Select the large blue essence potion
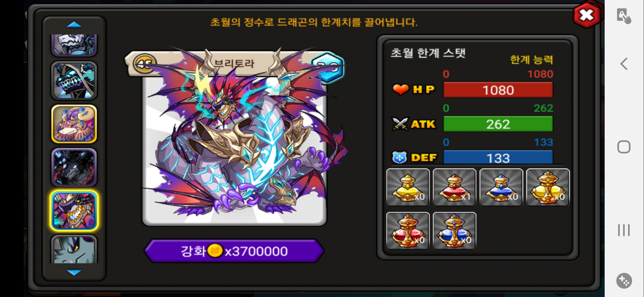 tap(454, 231)
